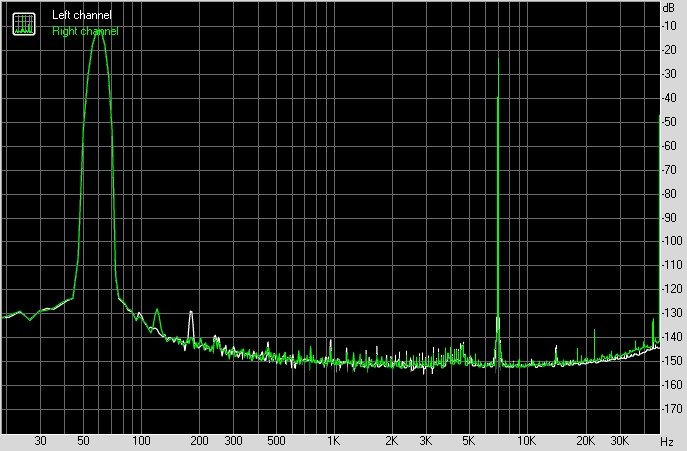This screenshot has width=687, height=451.
Task: Click the white spike near 200 Hz
Action: [x=191, y=312]
